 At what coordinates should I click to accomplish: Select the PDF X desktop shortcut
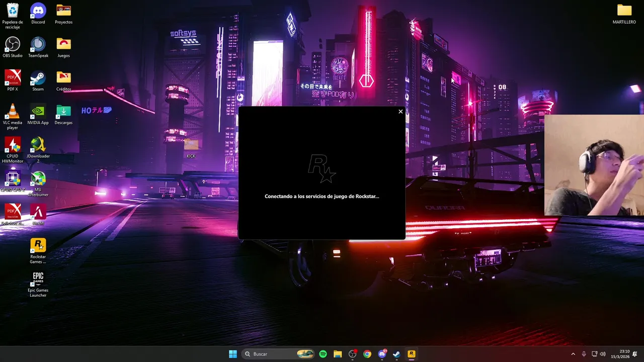pos(13,80)
